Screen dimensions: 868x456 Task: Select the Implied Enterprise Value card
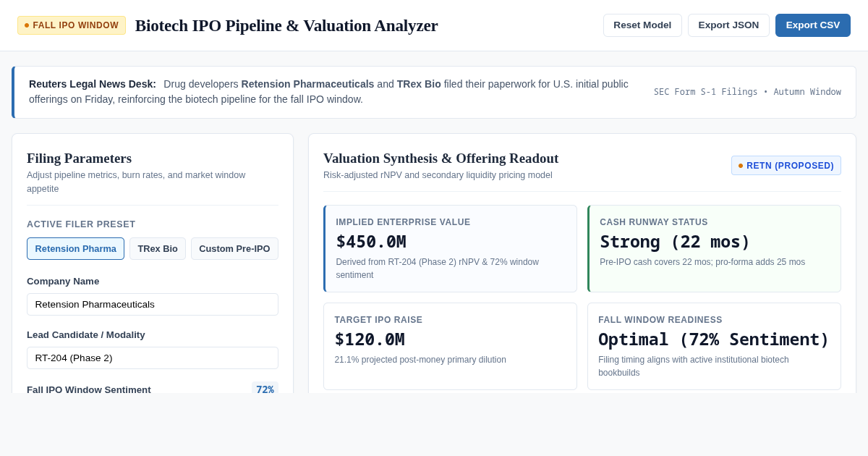pyautogui.click(x=450, y=249)
